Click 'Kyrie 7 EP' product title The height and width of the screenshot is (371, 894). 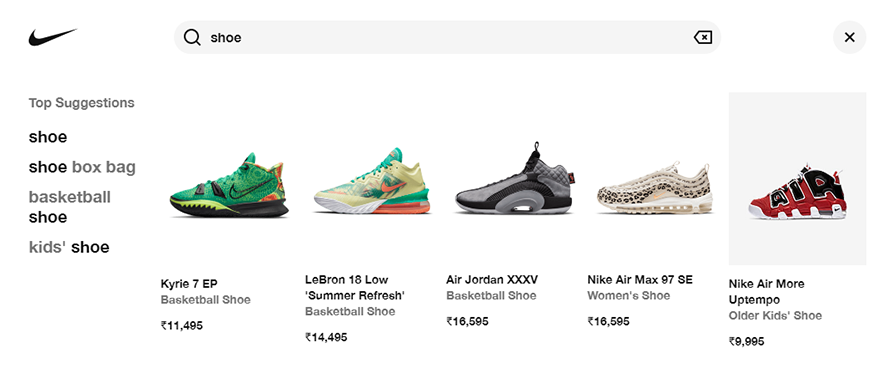coord(189,284)
